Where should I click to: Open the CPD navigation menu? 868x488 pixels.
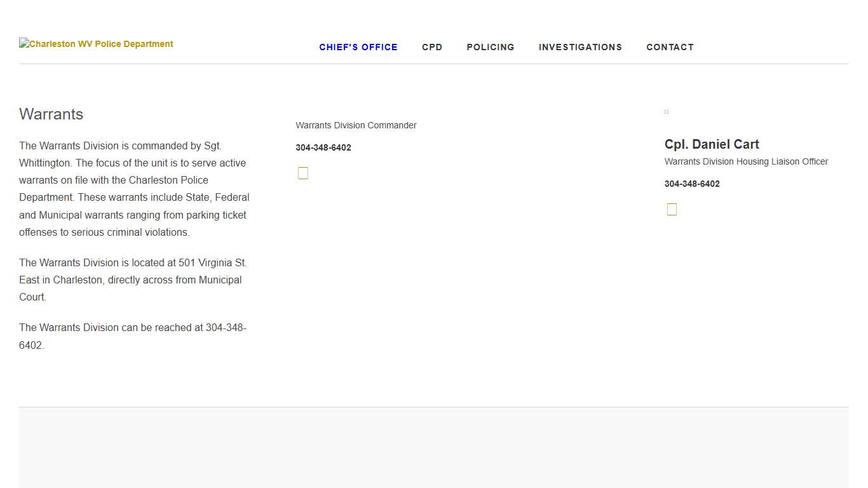(x=432, y=47)
